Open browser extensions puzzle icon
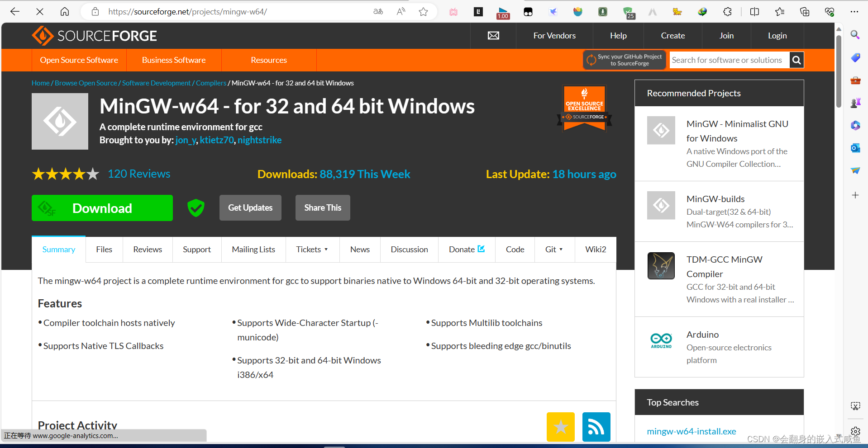Screen dimensions: 868x448 point(727,12)
